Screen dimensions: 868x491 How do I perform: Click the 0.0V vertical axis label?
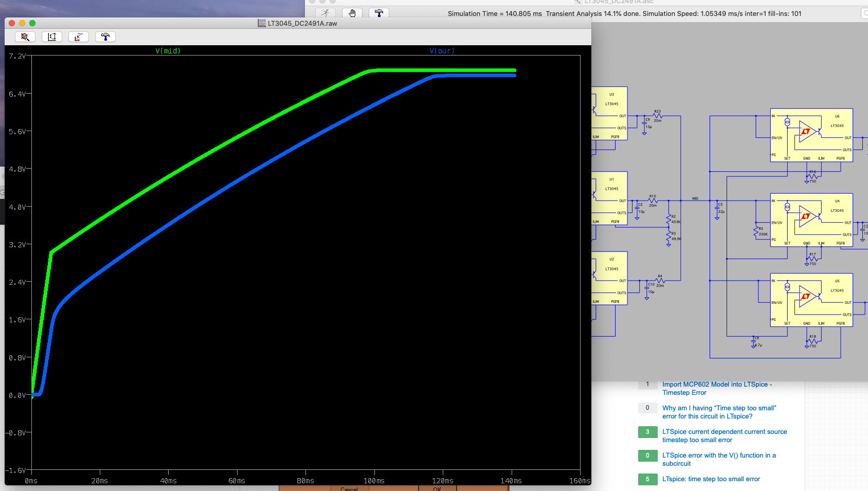click(17, 395)
